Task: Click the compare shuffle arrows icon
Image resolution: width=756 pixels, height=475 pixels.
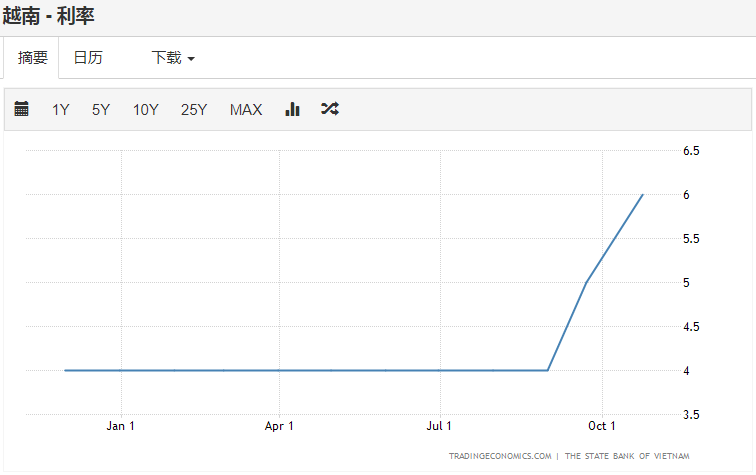Action: click(x=330, y=109)
